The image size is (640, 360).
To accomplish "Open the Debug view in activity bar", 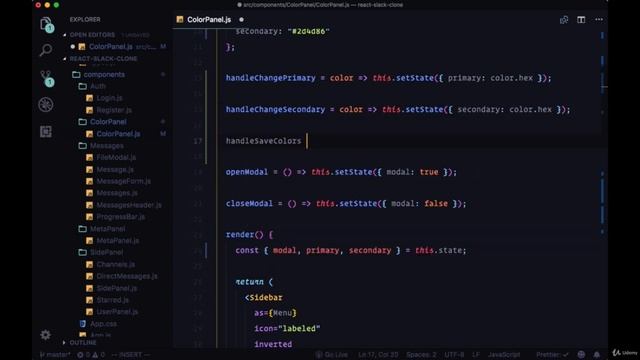I will tap(46, 104).
